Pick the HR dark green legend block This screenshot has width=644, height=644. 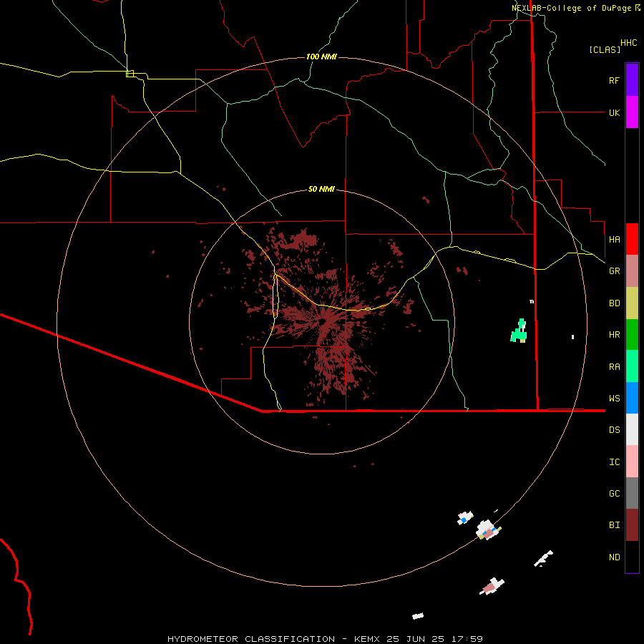coord(632,335)
